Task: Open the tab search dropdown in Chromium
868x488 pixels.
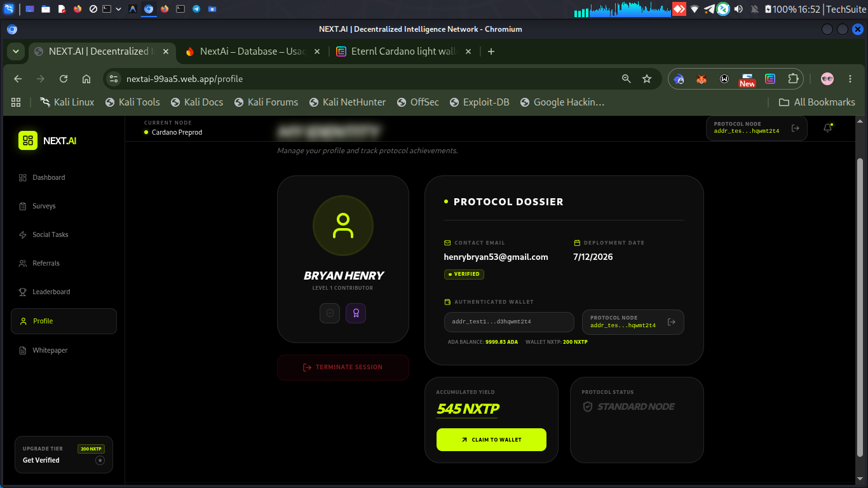Action: [x=15, y=51]
